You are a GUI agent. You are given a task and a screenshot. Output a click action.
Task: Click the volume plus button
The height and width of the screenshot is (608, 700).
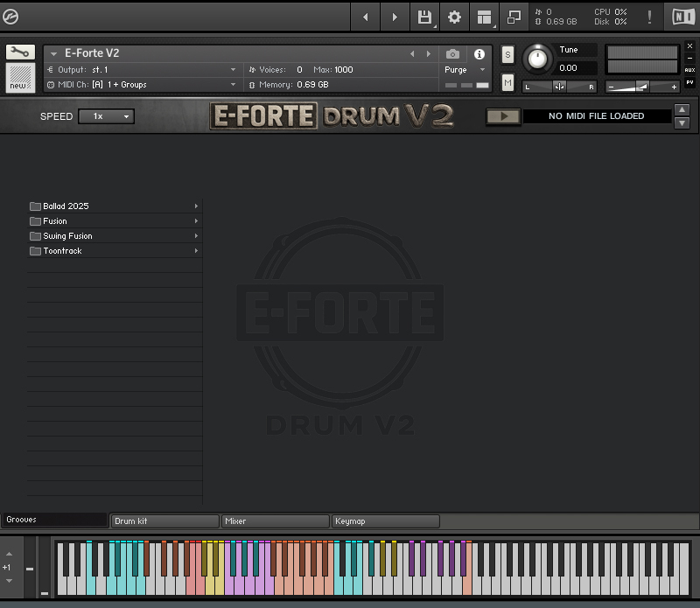674,87
